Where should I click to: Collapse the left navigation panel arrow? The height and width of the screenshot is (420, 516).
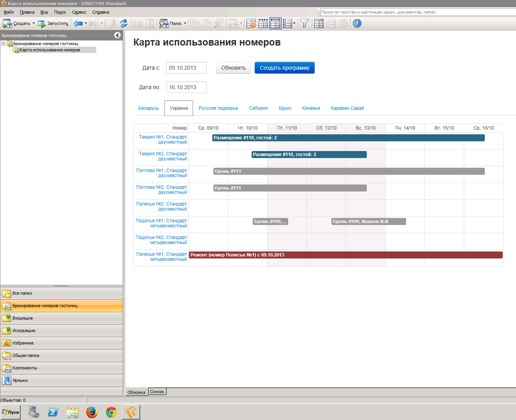[117, 35]
